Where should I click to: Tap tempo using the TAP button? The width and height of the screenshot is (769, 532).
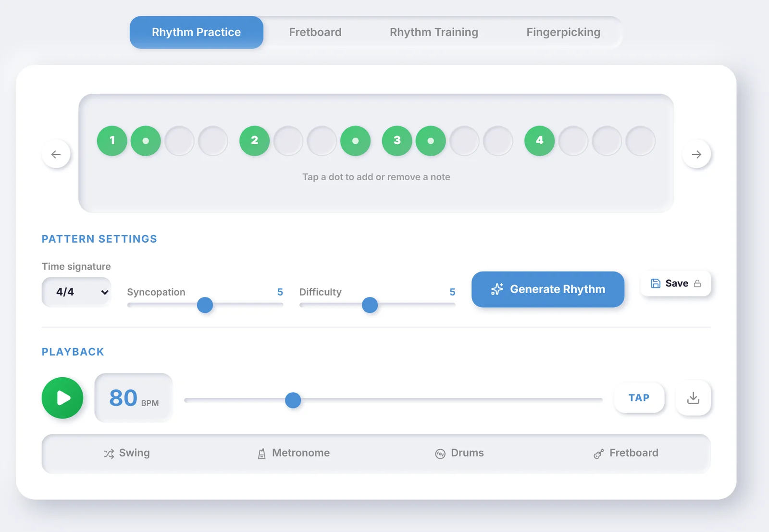pyautogui.click(x=639, y=398)
